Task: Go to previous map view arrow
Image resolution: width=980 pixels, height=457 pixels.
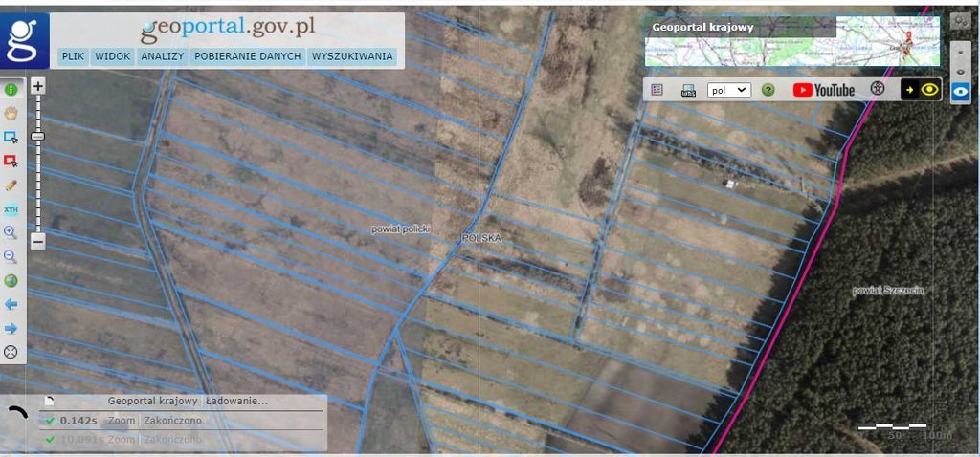Action: tap(11, 304)
